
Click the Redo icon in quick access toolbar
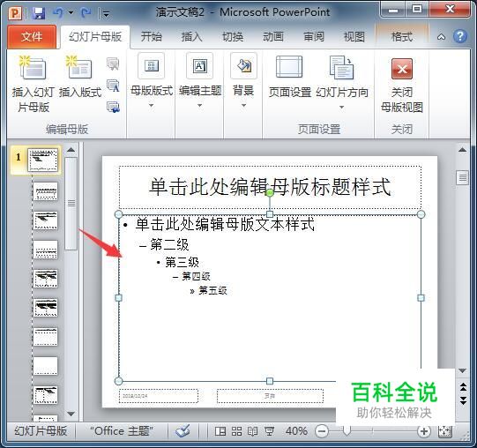(x=86, y=12)
